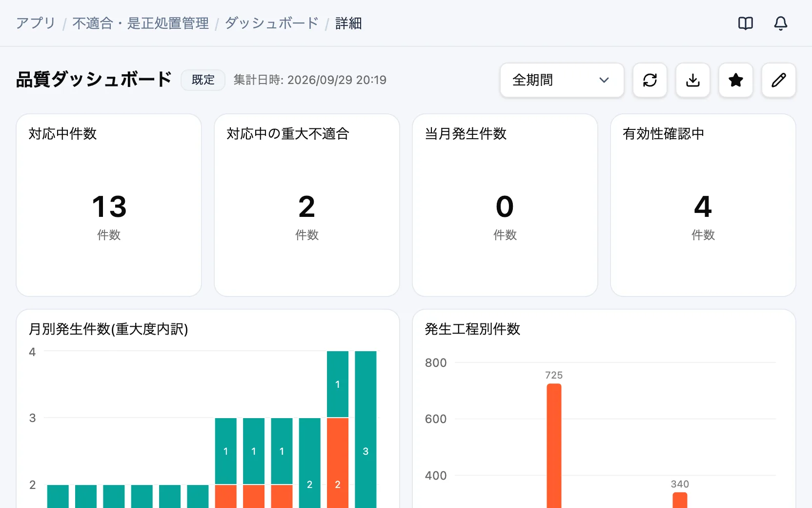This screenshot has width=812, height=508.
Task: Click the 月別発生件数(重大度内訳) chart title
Action: pyautogui.click(x=108, y=329)
